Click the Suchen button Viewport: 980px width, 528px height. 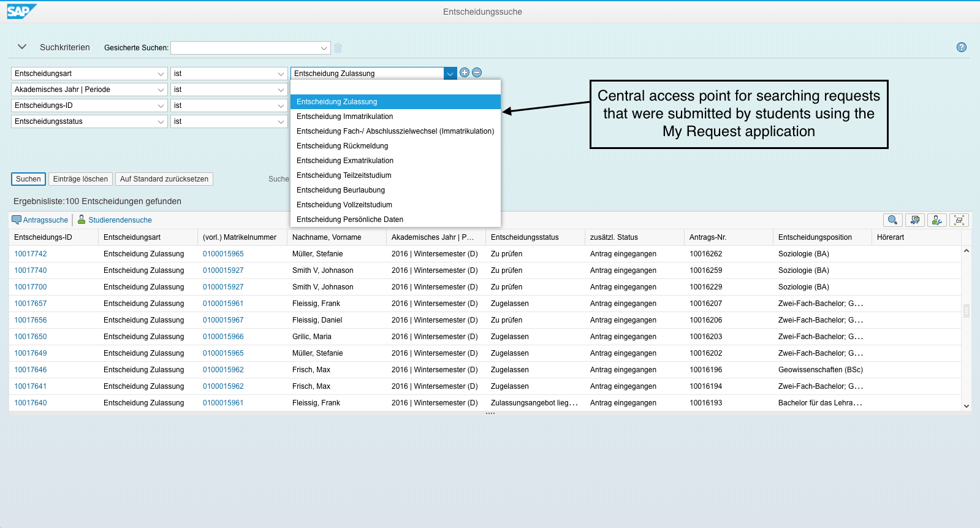pos(28,179)
